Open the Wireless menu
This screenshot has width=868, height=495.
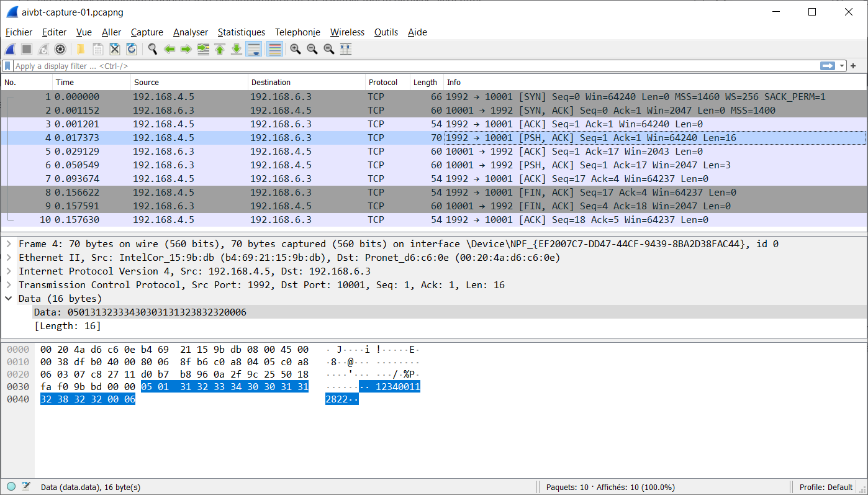point(347,32)
